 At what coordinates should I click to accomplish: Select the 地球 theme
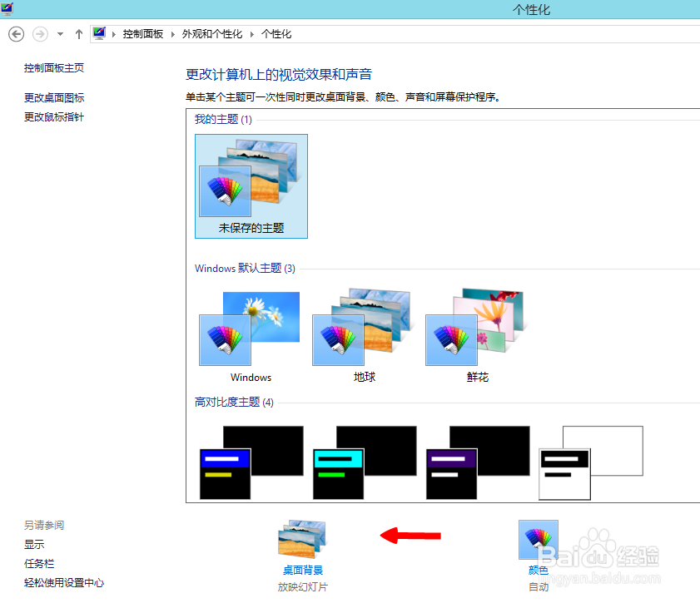(x=365, y=336)
